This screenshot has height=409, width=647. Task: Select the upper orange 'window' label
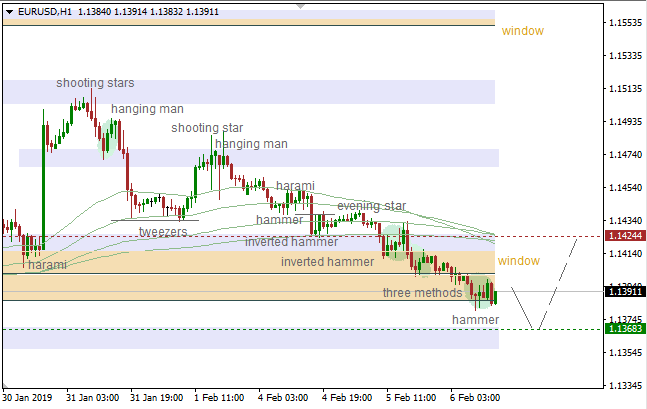[522, 31]
